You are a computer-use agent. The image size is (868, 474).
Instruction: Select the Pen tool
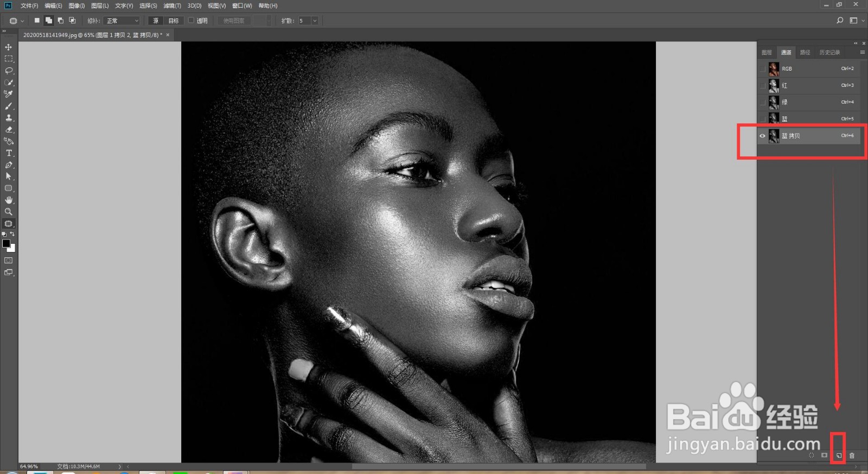click(9, 165)
